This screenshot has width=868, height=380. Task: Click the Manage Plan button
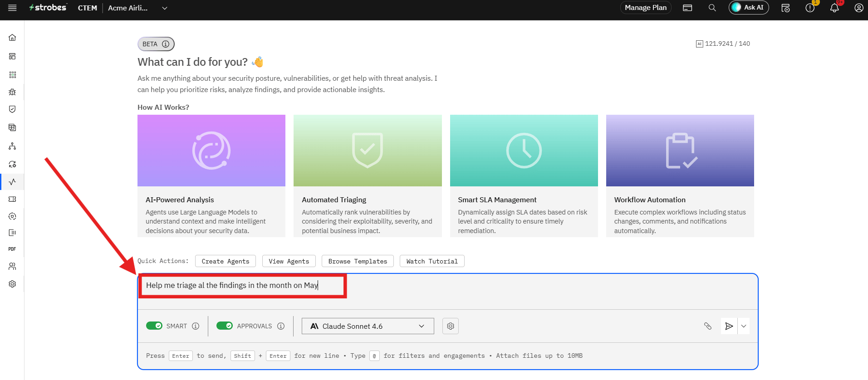646,8
